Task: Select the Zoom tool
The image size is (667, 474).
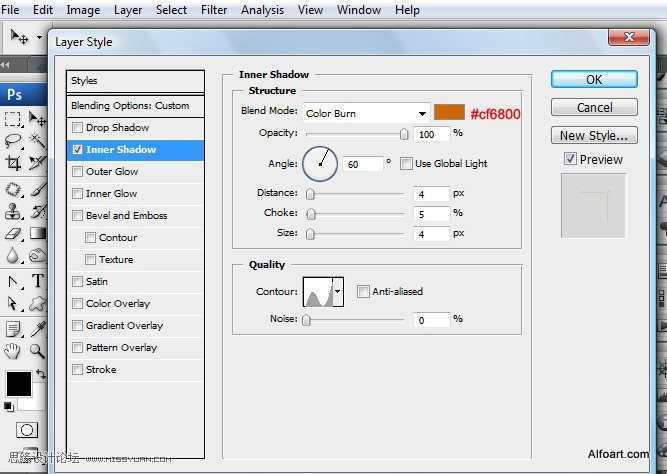Action: pyautogui.click(x=37, y=351)
